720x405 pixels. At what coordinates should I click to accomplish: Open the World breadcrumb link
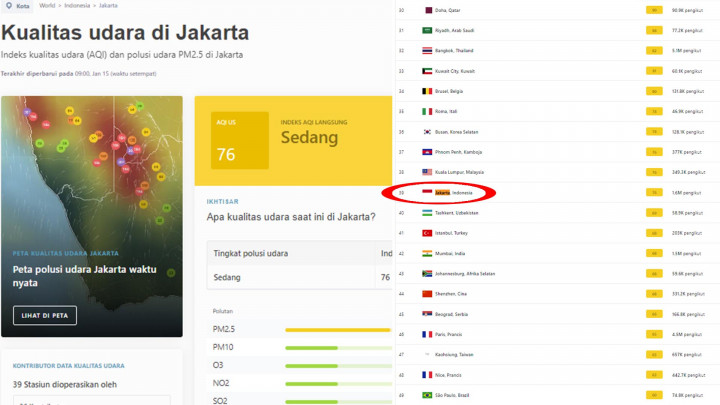pos(47,6)
